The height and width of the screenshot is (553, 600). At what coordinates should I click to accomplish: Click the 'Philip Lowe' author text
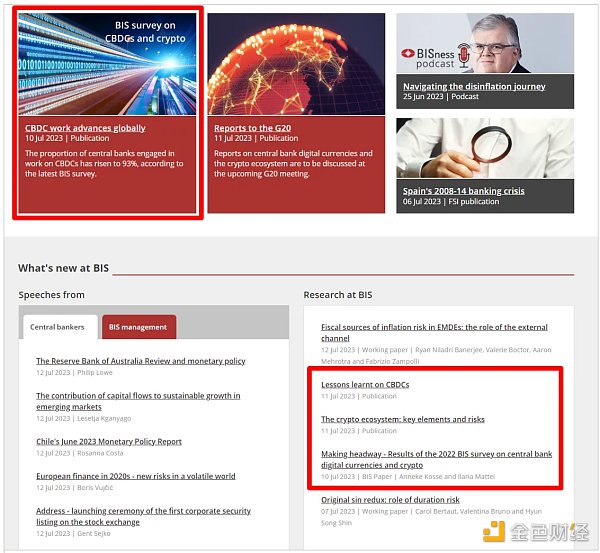pos(95,373)
